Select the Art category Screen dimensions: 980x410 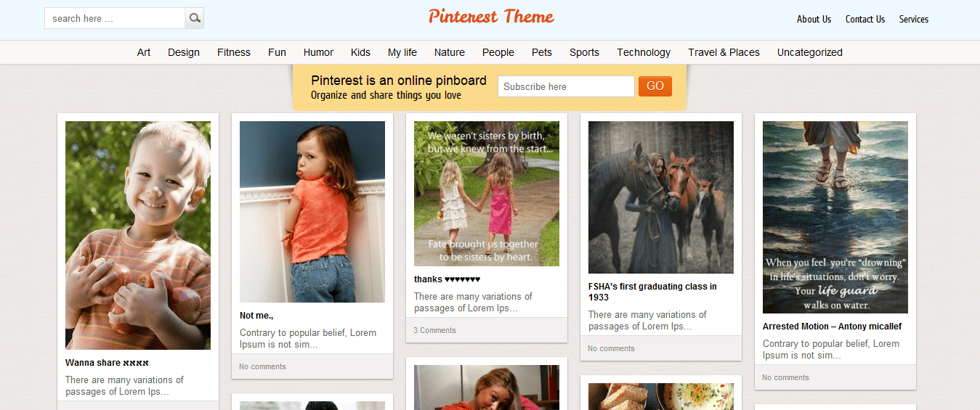click(x=144, y=52)
